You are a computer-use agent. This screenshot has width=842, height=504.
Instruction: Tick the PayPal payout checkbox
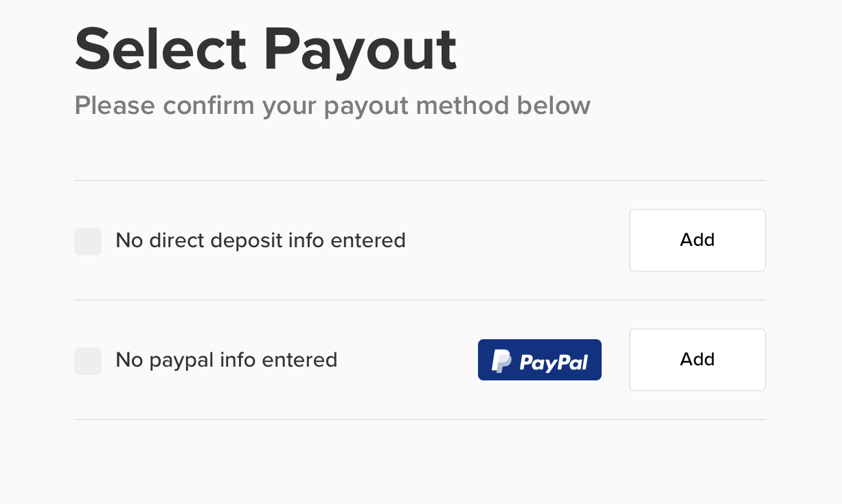88,361
